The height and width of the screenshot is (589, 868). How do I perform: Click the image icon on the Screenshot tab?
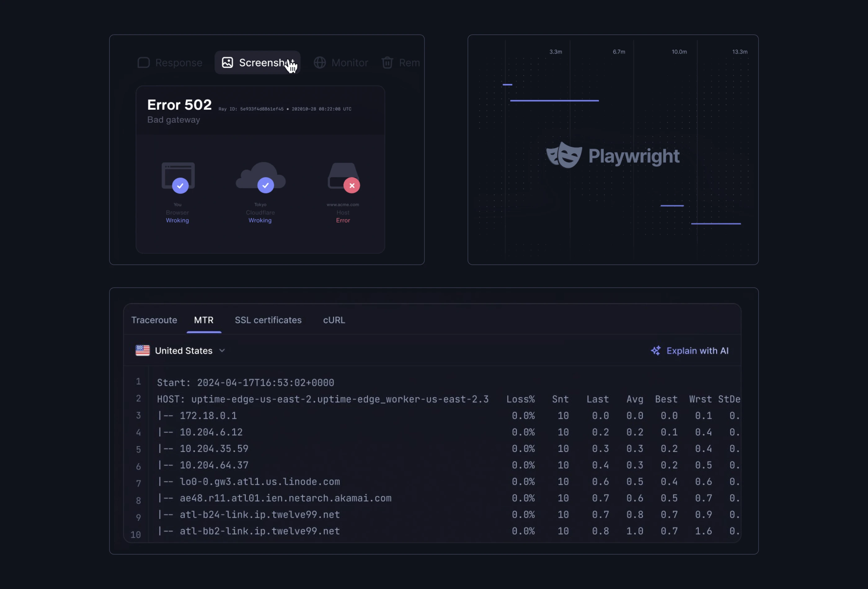(227, 63)
